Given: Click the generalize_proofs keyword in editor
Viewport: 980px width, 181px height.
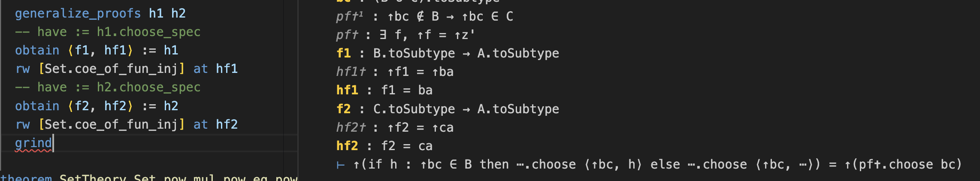Looking at the screenshot, I should [x=78, y=14].
